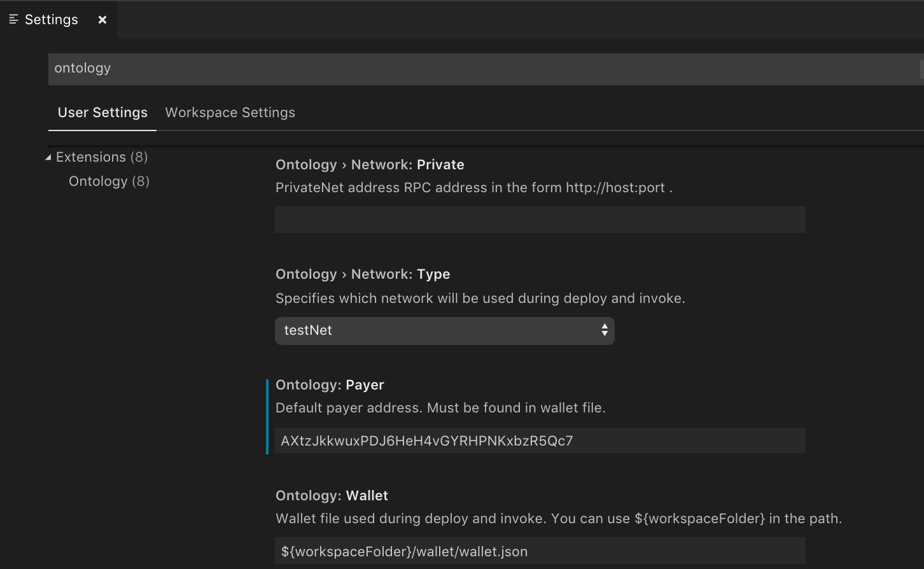Click the empty PrivateNet address field

pyautogui.click(x=540, y=219)
